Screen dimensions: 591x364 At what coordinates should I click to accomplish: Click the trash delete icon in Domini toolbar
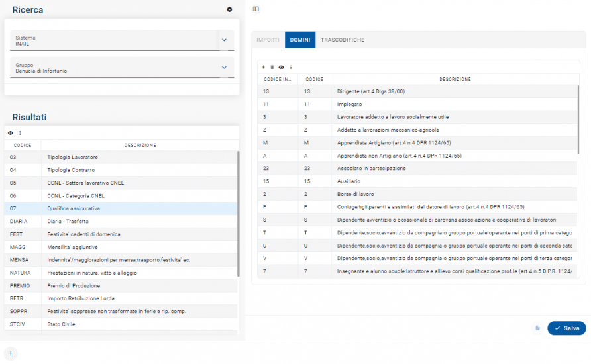pos(272,68)
